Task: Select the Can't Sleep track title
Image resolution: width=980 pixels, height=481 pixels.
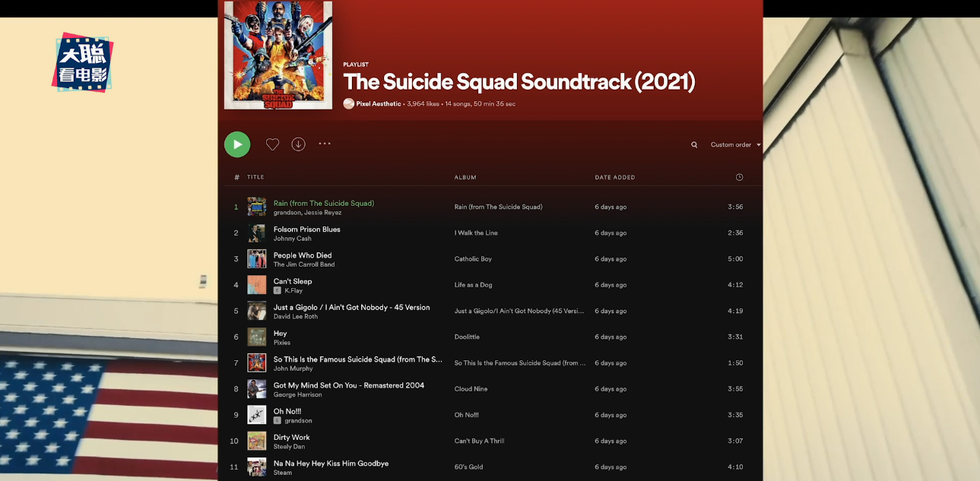Action: point(293,281)
